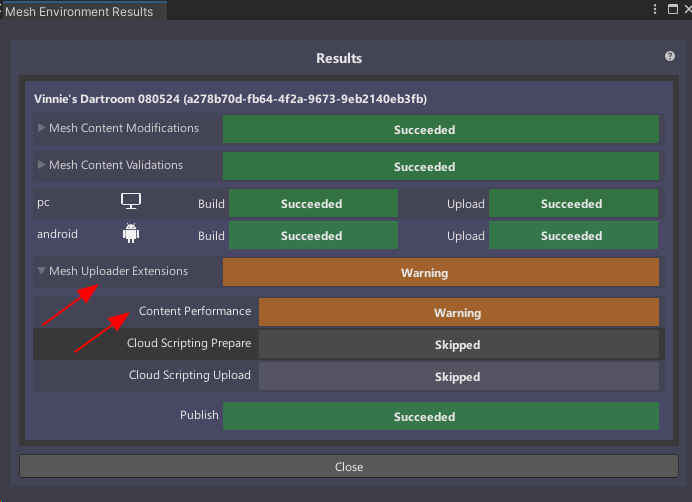Open the window kebab options menu

click(655, 9)
